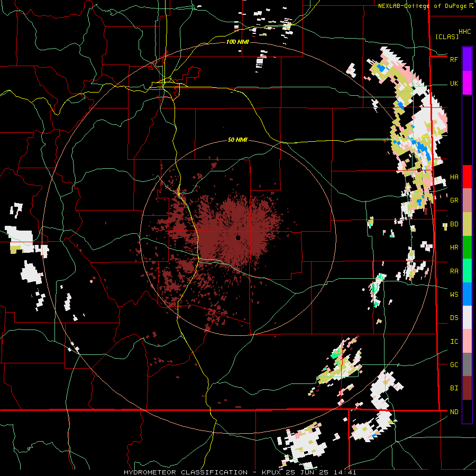Click the olive yellow BD legend swatch
This screenshot has width=476, height=476.
click(x=467, y=224)
